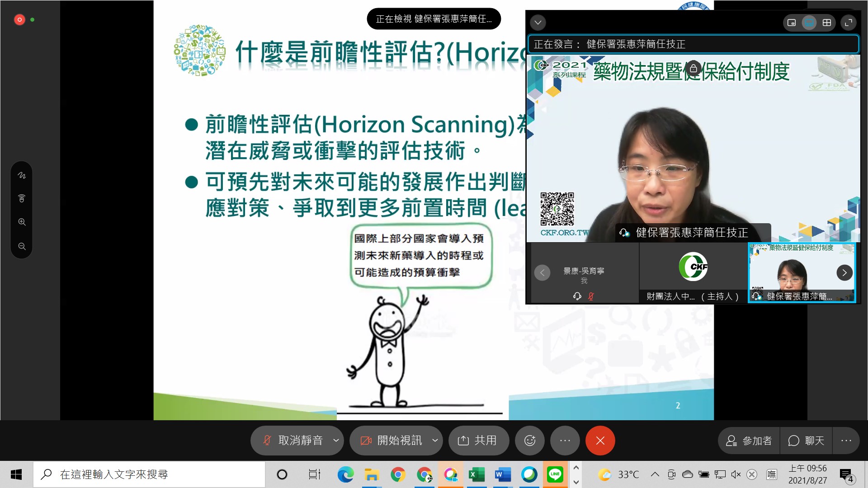Open Microsoft Edge from taskbar
The width and height of the screenshot is (868, 488).
coord(345,474)
